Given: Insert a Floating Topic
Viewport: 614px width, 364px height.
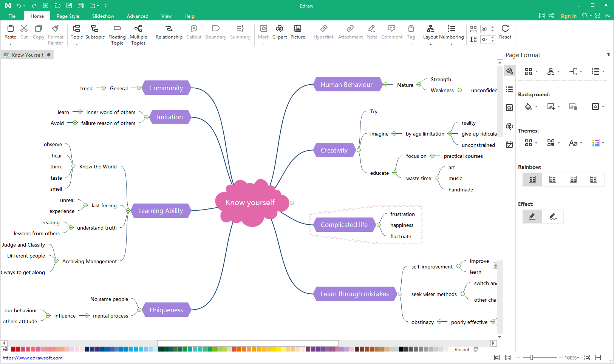Looking at the screenshot, I should [x=117, y=29].
